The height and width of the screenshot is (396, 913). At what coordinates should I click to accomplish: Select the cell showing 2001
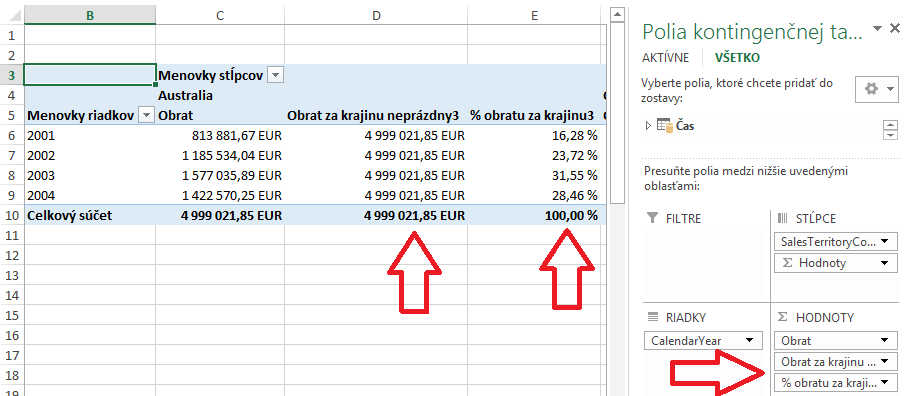90,136
